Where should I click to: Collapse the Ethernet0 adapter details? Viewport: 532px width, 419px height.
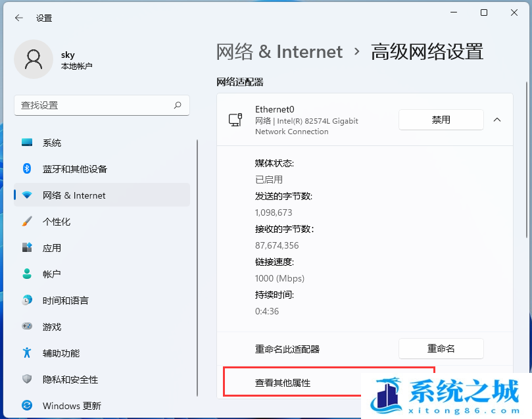pyautogui.click(x=497, y=120)
